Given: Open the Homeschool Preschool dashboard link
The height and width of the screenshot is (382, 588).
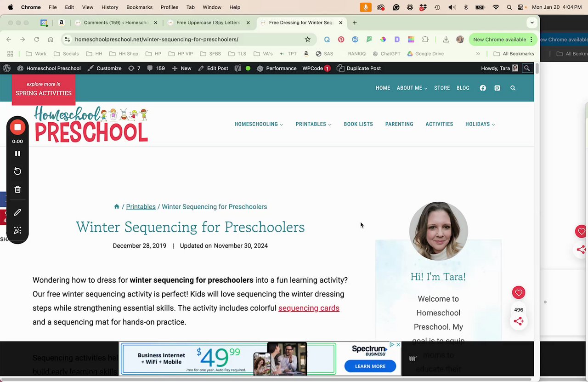Looking at the screenshot, I should [49, 68].
